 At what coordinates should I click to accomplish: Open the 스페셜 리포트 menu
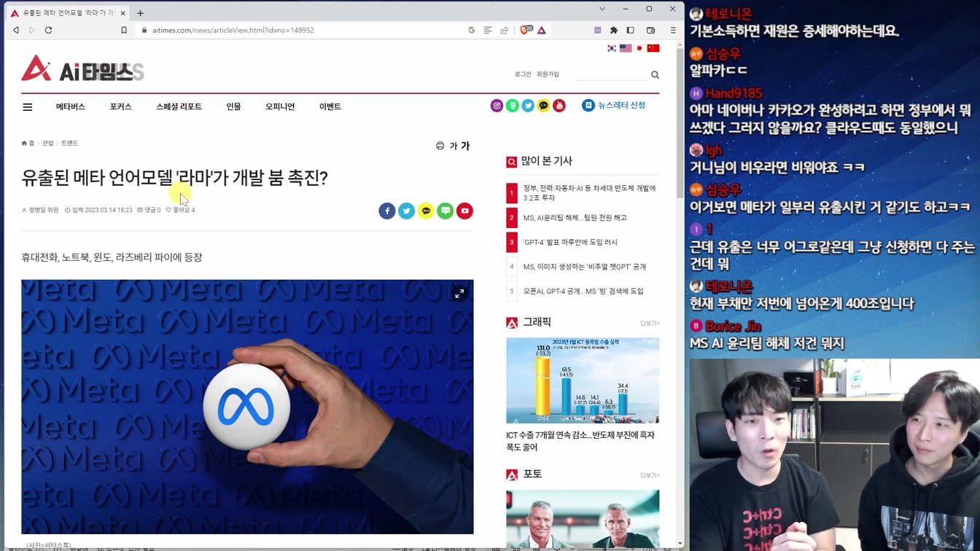(x=179, y=107)
